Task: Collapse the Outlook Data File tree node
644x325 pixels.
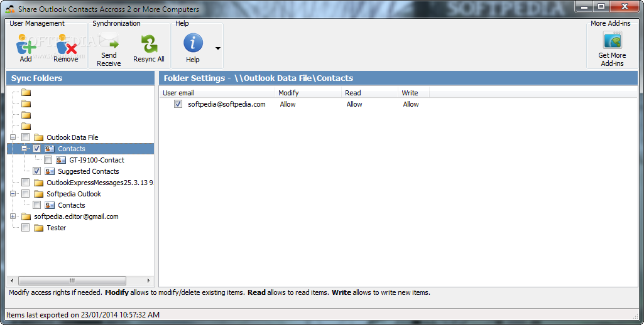Action: click(13, 137)
